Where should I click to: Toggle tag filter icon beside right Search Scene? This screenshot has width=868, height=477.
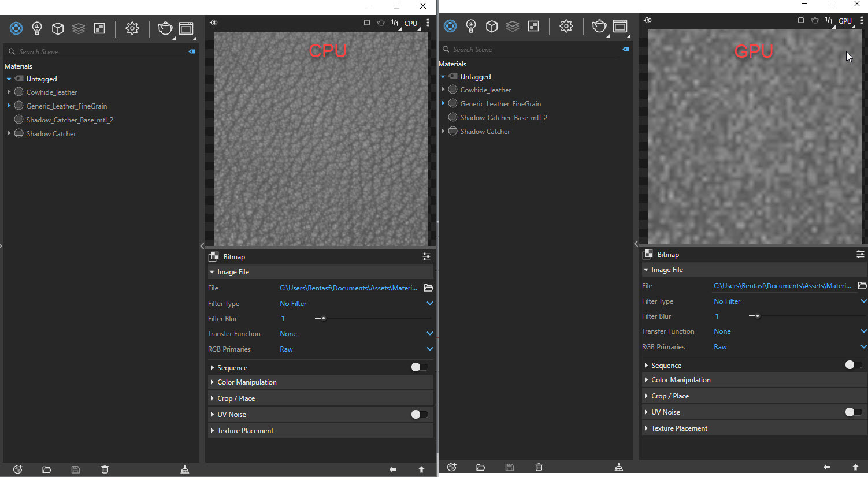pyautogui.click(x=626, y=49)
